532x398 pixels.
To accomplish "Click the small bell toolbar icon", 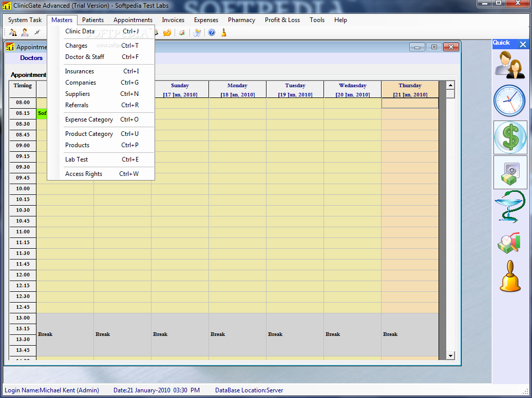I will click(223, 32).
